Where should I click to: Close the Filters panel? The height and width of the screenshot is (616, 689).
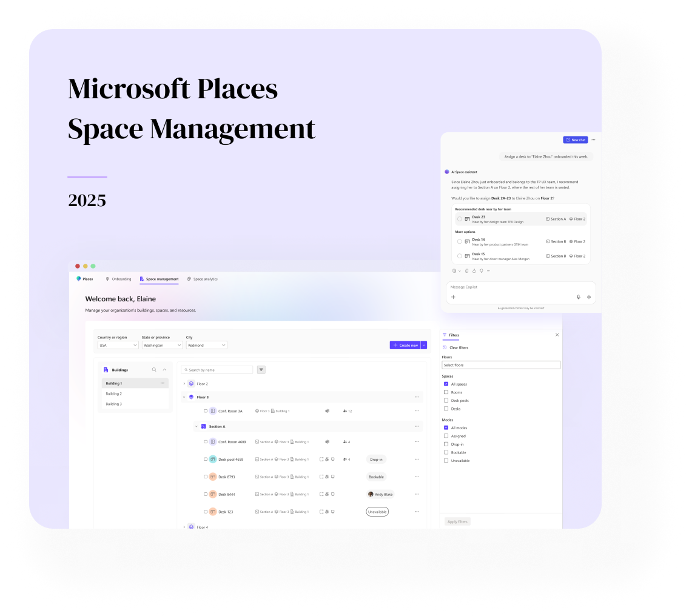(557, 335)
